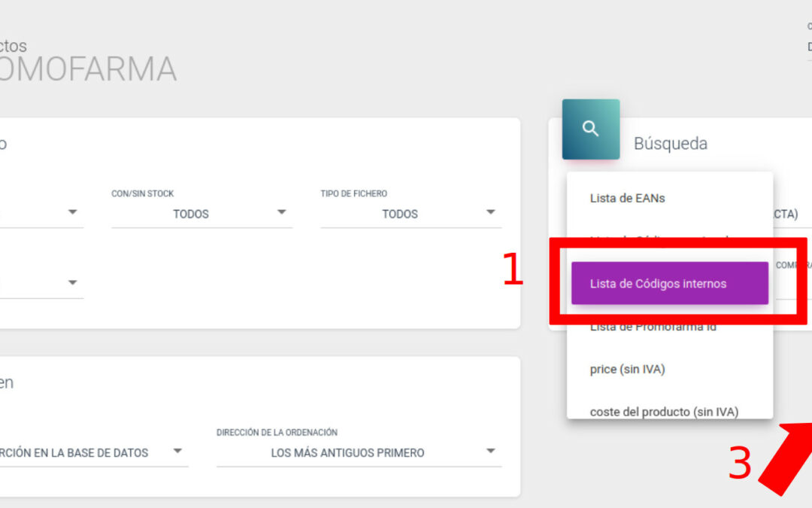Open the base de datos ordering dropdown
This screenshot has height=508, width=812.
pos(93,452)
